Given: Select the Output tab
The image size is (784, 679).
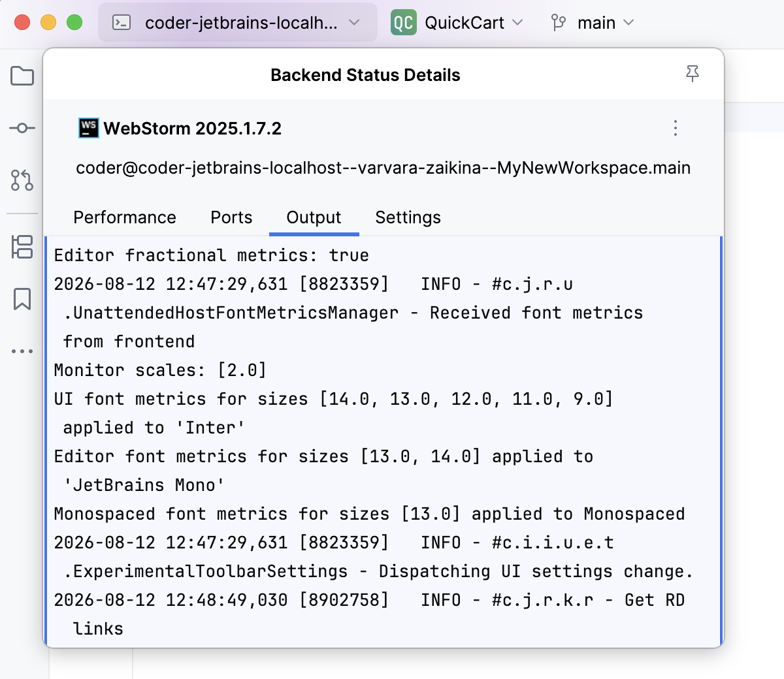Looking at the screenshot, I should [x=314, y=217].
